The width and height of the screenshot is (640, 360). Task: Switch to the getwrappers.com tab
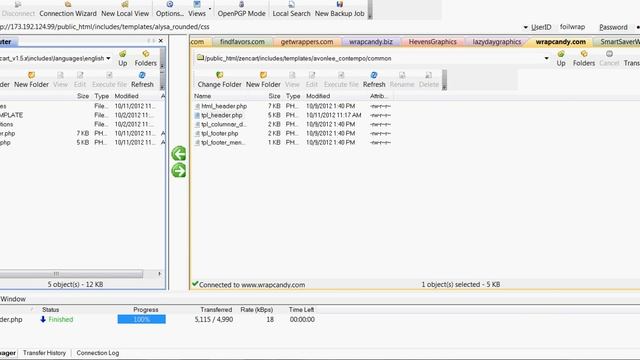(x=307, y=42)
